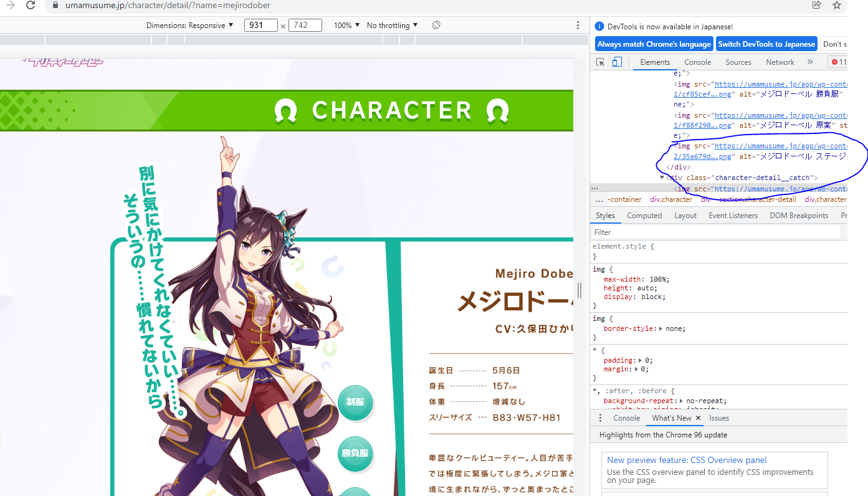Show more DevTools tabs via chevron icon

810,62
